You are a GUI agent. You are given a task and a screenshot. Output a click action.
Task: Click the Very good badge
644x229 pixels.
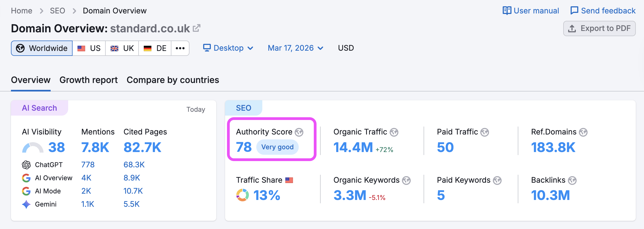click(277, 147)
